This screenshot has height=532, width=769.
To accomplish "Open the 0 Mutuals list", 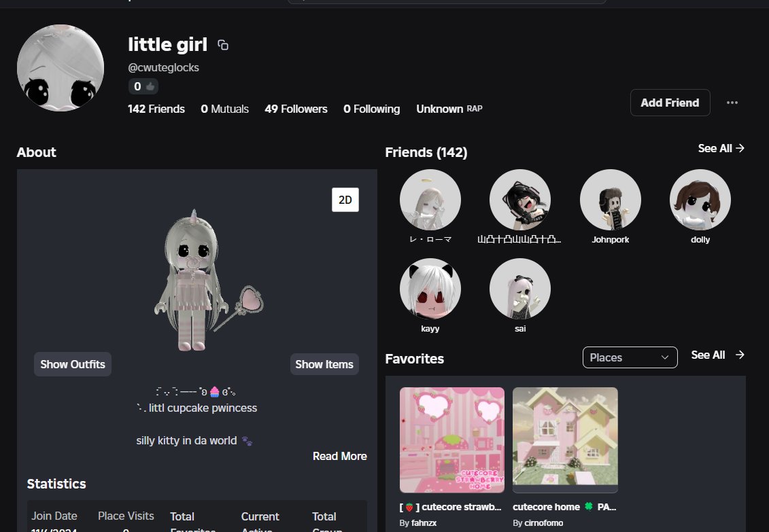I will [224, 109].
